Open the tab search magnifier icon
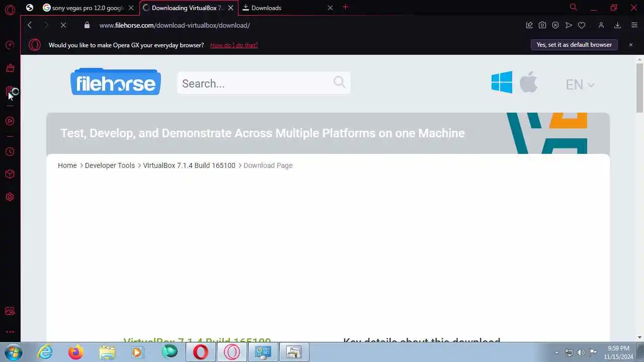644x362 pixels. tap(573, 7)
